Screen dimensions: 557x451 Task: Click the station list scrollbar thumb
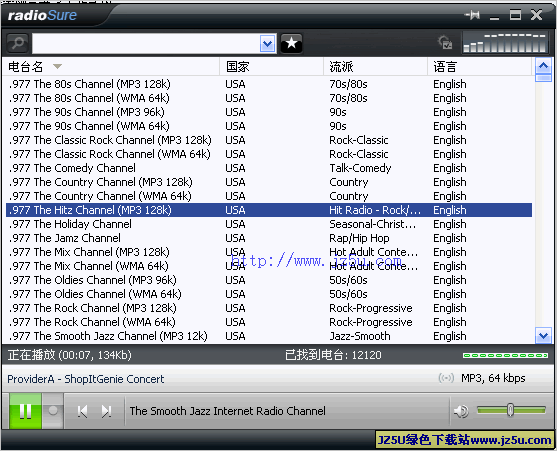click(543, 78)
